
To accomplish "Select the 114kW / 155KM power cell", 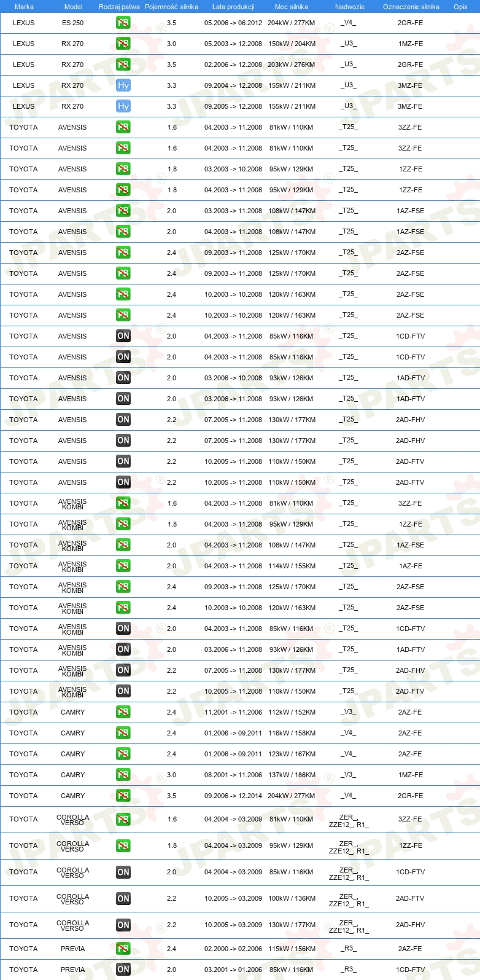I will [292, 566].
